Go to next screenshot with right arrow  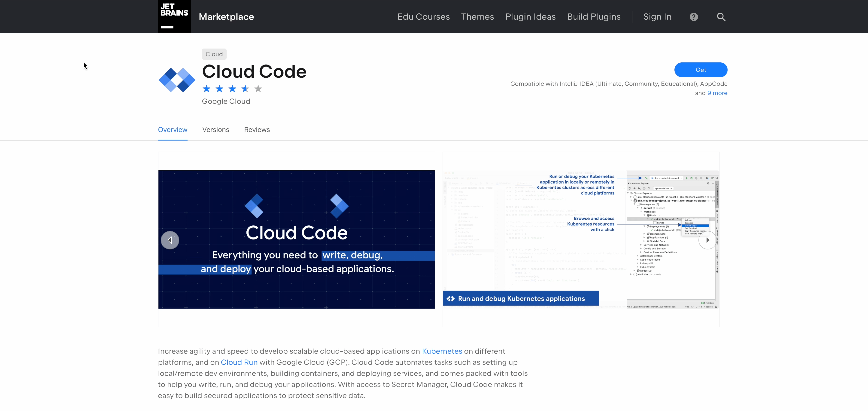click(707, 240)
